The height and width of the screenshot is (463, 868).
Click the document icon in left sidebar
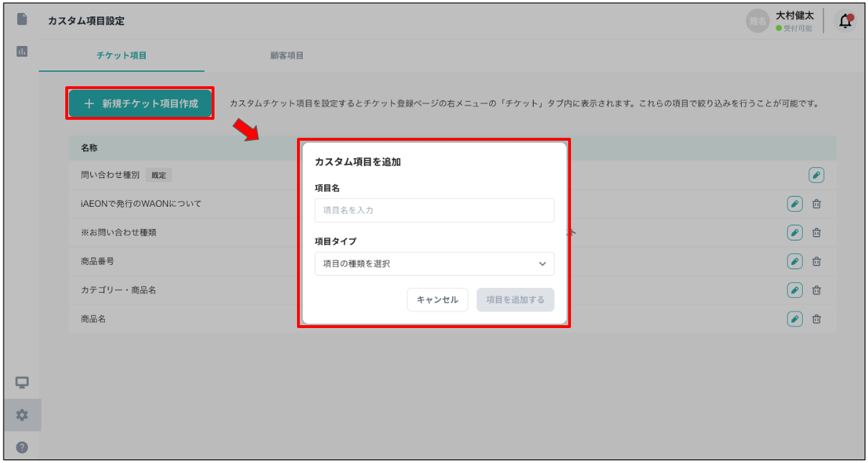(22, 19)
